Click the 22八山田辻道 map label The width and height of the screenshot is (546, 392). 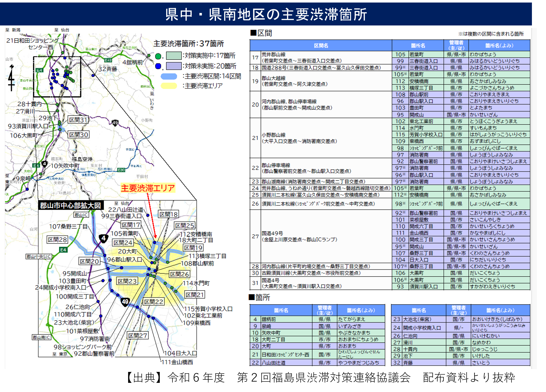click(126, 210)
